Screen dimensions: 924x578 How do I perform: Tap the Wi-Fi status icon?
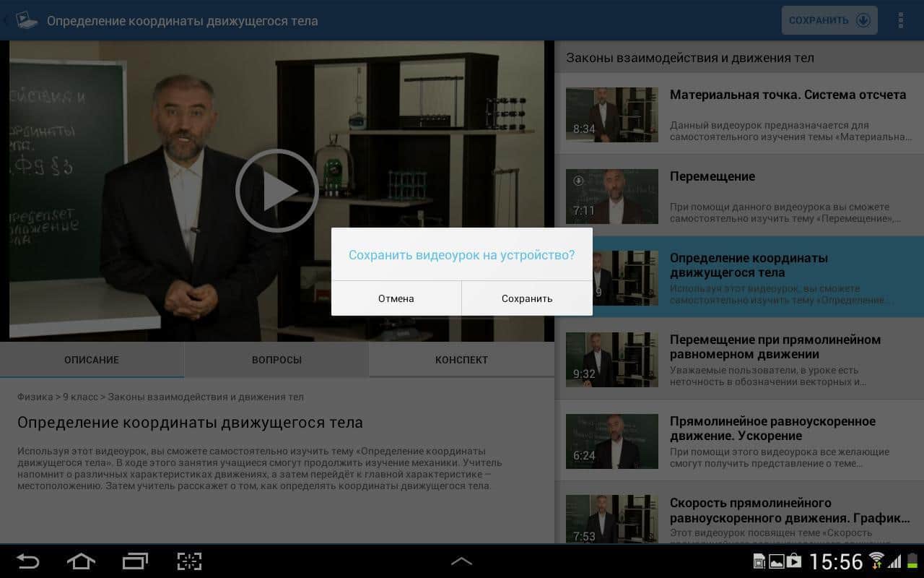(876, 561)
